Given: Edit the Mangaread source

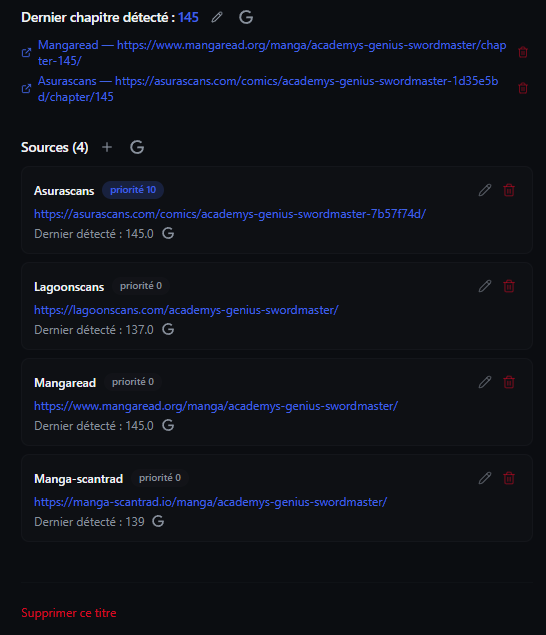Looking at the screenshot, I should (x=485, y=382).
